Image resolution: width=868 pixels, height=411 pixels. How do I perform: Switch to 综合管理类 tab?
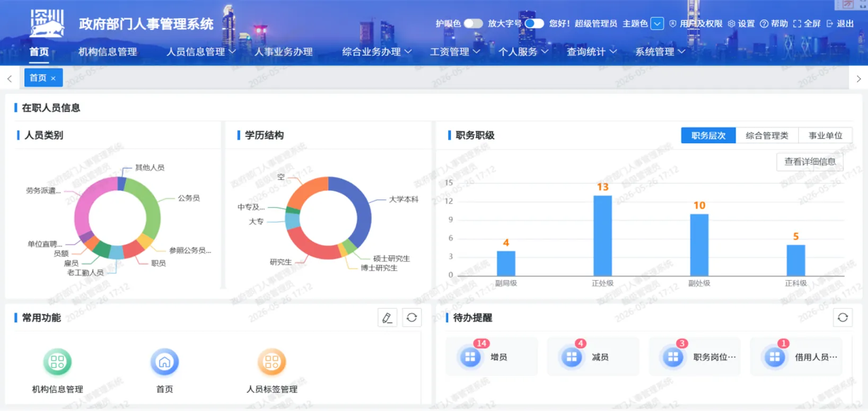[x=767, y=135]
